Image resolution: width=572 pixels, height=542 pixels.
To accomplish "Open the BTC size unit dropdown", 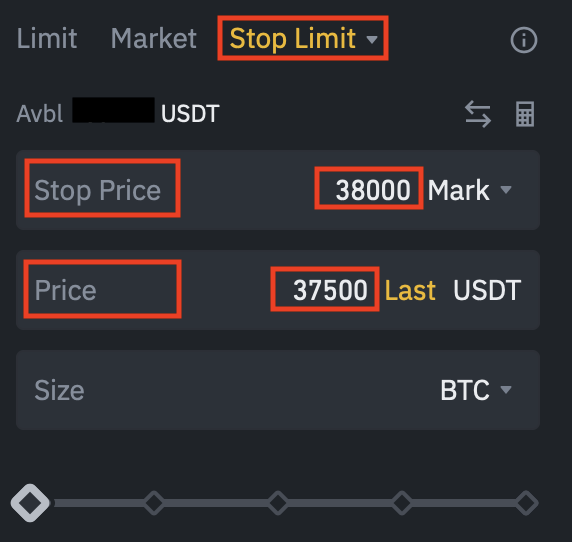I will 476,390.
